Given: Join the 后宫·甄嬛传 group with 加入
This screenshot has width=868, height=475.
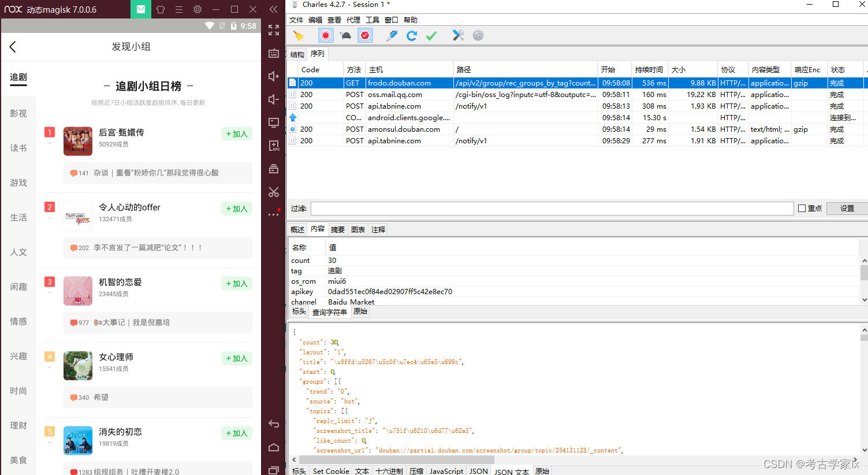Looking at the screenshot, I should [x=237, y=134].
